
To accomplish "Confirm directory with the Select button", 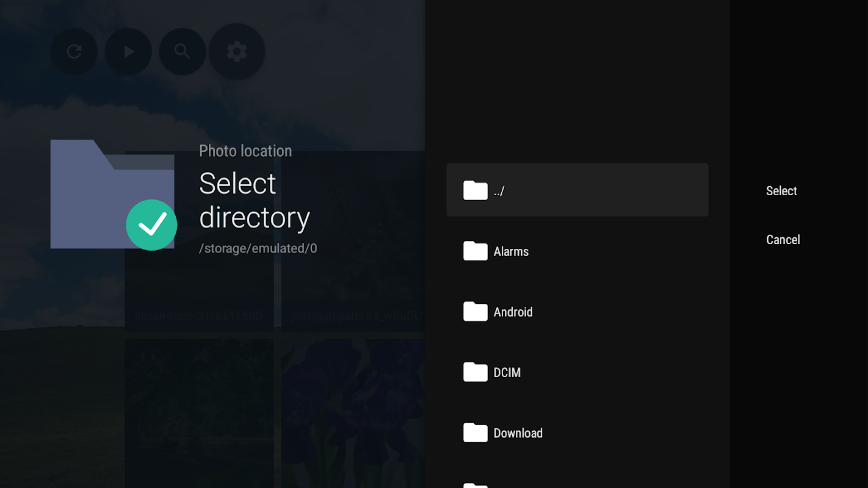I will (781, 191).
